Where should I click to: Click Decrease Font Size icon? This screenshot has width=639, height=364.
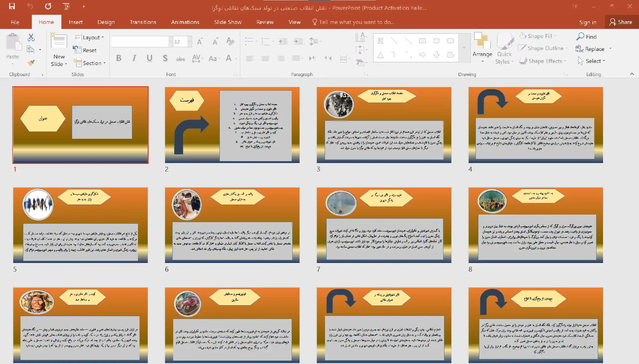point(215,42)
